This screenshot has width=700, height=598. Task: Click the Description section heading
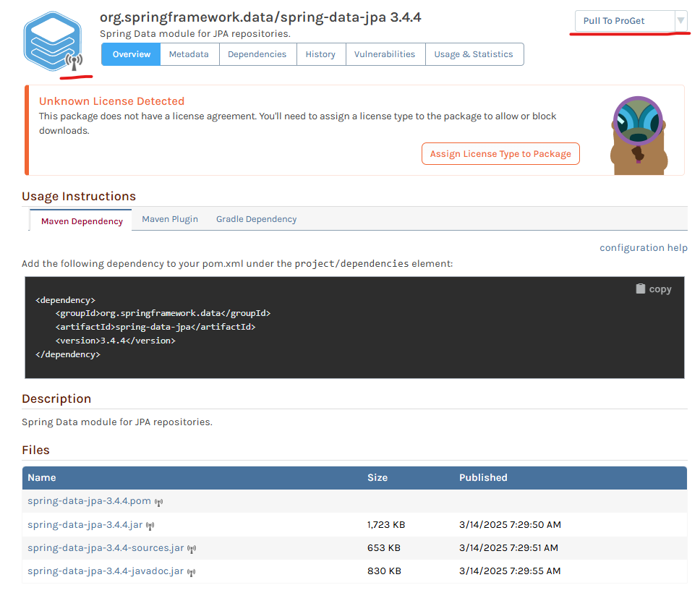(56, 398)
